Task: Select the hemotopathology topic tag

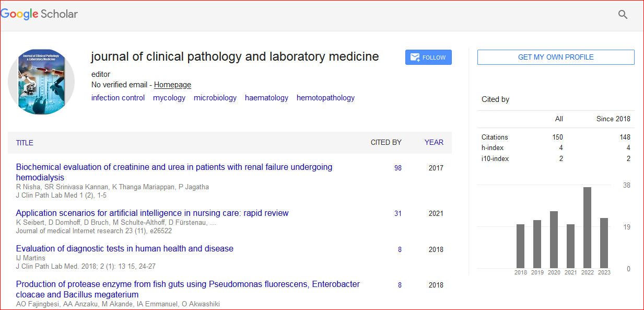Action: point(325,98)
